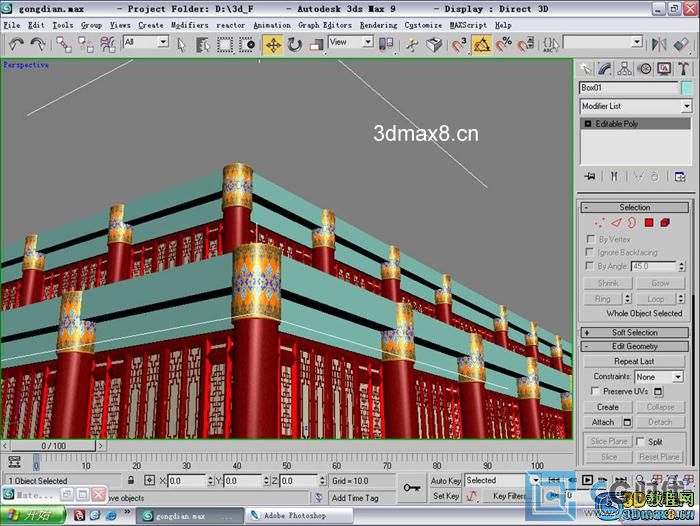Image resolution: width=700 pixels, height=526 pixels.
Task: Open the Modifier List dropdown
Action: (636, 106)
